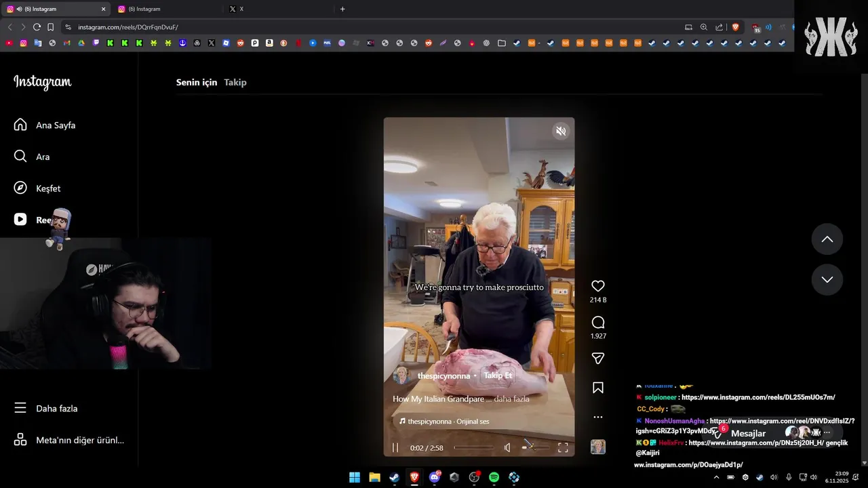Open the bookmarks folder icon
Viewport: 868px width, 488px height.
click(x=501, y=43)
